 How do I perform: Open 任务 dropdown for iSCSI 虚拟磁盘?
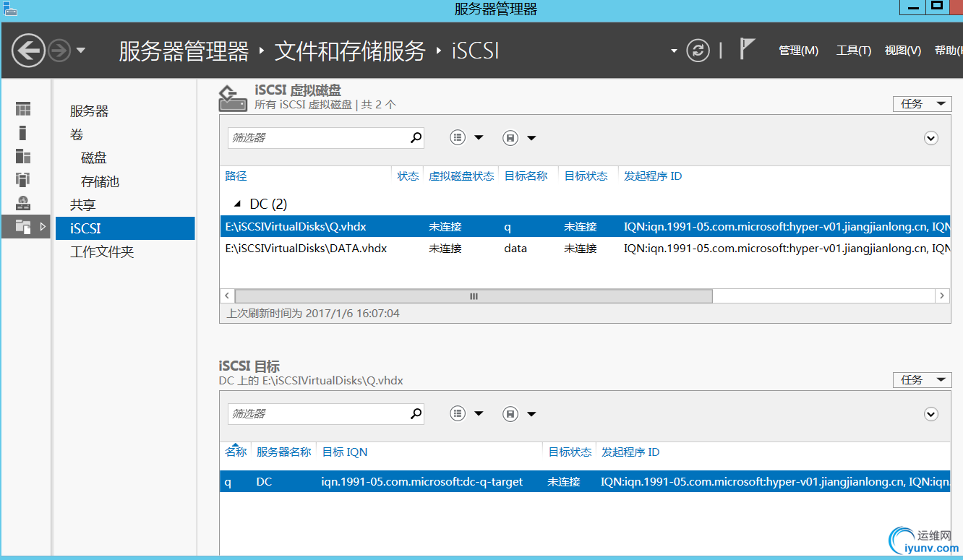tap(922, 104)
